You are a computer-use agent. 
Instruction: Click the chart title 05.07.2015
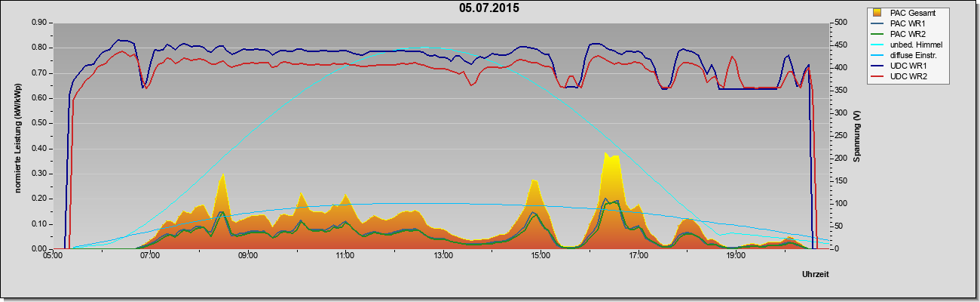tap(488, 8)
